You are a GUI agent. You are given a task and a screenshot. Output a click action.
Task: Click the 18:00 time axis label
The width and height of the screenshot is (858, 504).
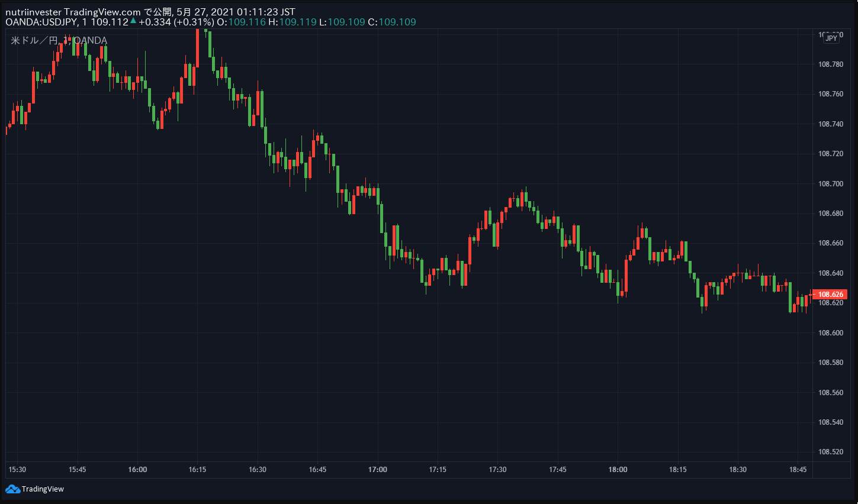coord(618,470)
